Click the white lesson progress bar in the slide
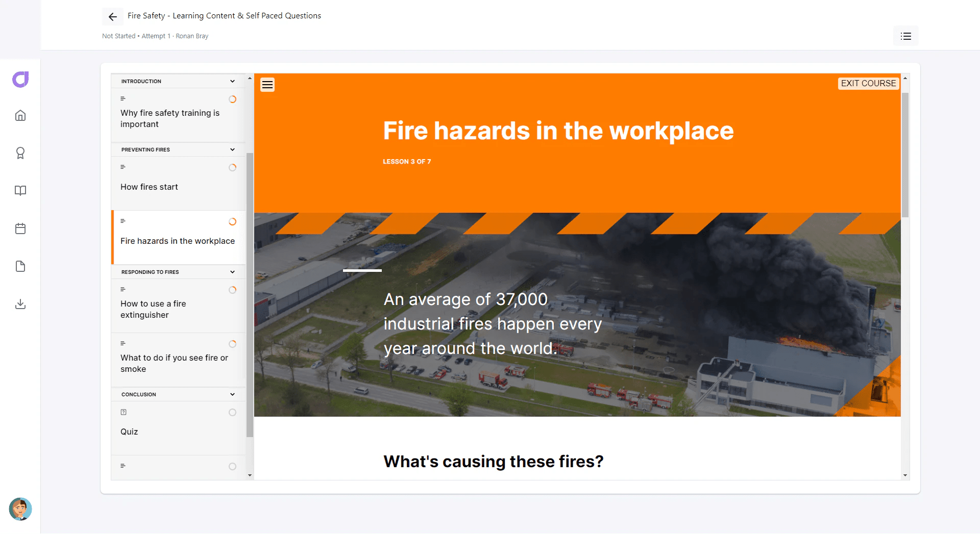 point(362,270)
